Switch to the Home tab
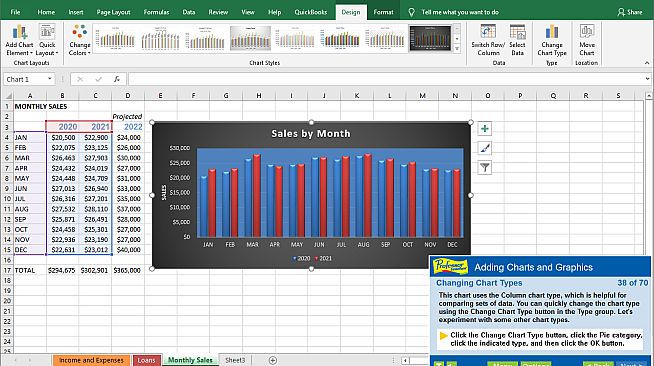 46,12
